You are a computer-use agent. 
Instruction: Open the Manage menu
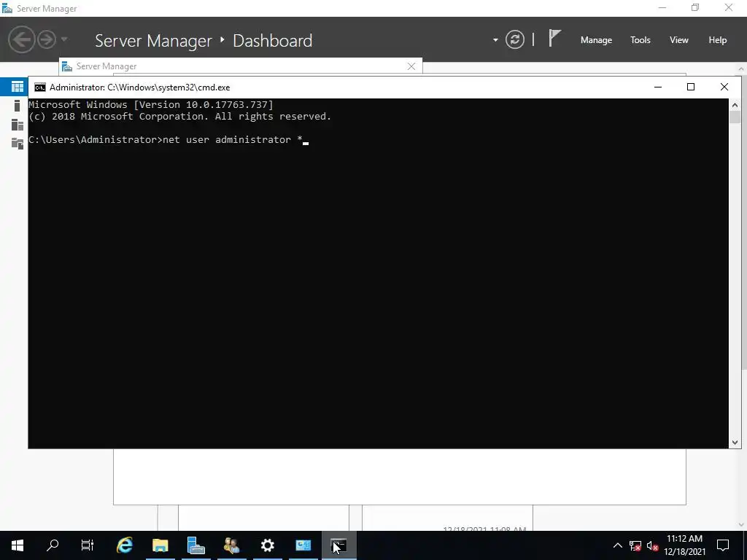pos(596,40)
